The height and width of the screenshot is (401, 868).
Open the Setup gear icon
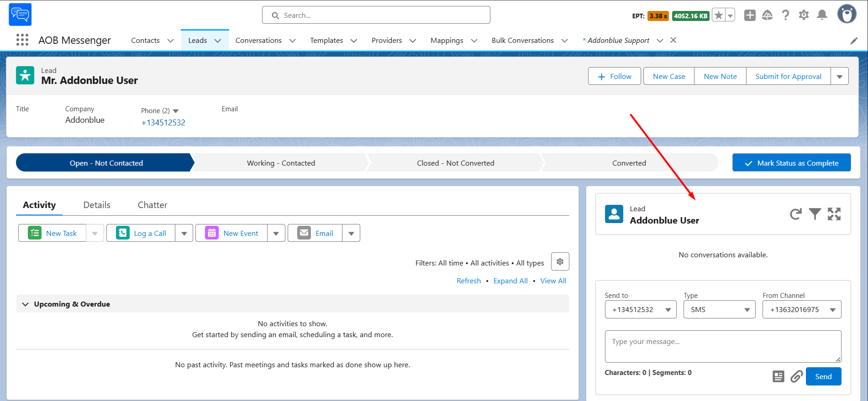tap(804, 15)
